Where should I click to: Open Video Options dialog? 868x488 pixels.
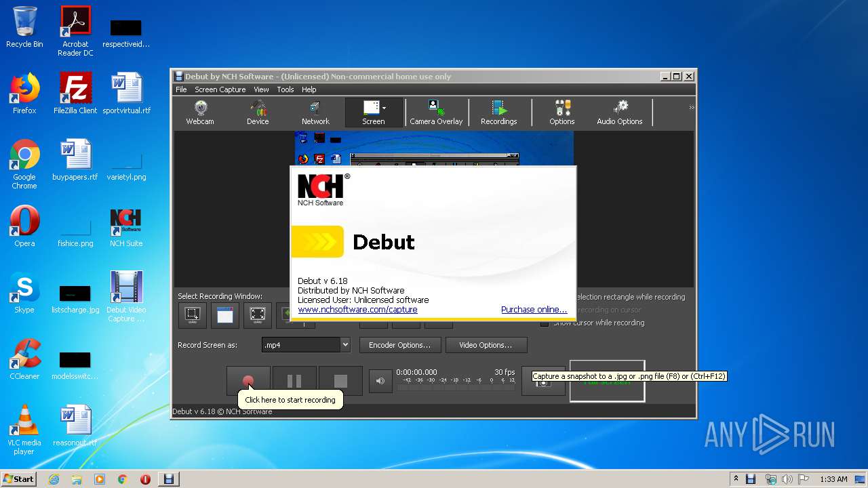486,345
